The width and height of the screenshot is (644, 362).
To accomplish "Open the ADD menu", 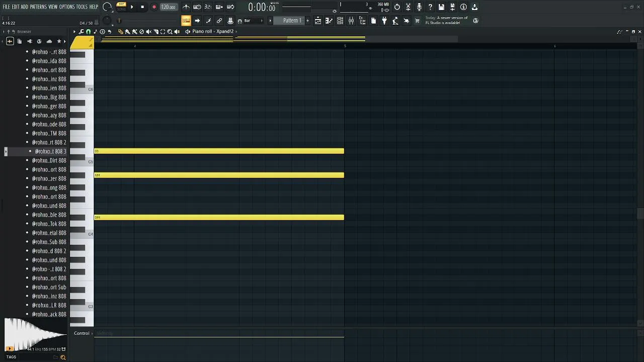I will [x=24, y=7].
